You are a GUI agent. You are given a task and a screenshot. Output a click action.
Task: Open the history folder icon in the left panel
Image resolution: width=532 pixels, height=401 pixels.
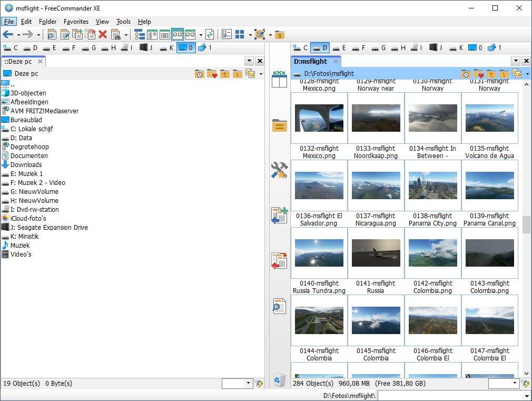tap(199, 74)
